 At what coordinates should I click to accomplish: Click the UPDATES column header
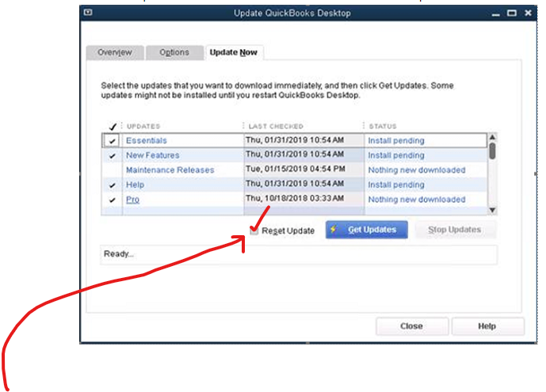[x=143, y=126]
